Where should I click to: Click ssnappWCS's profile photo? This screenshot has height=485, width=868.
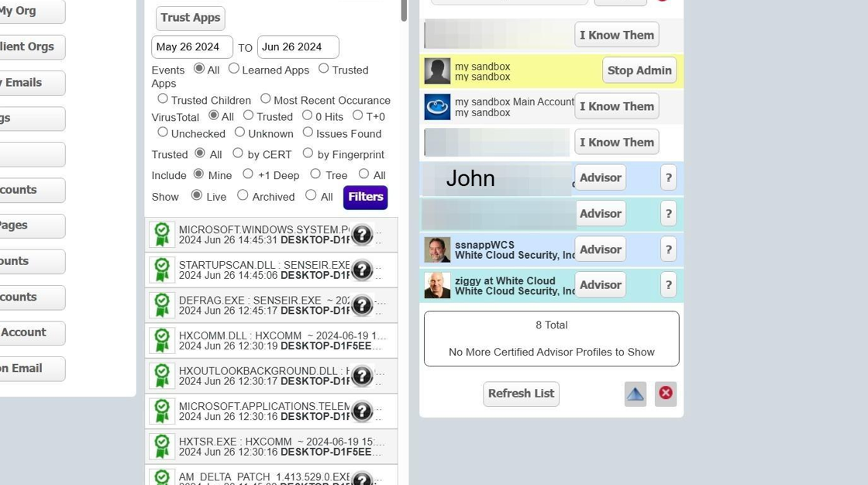(437, 249)
